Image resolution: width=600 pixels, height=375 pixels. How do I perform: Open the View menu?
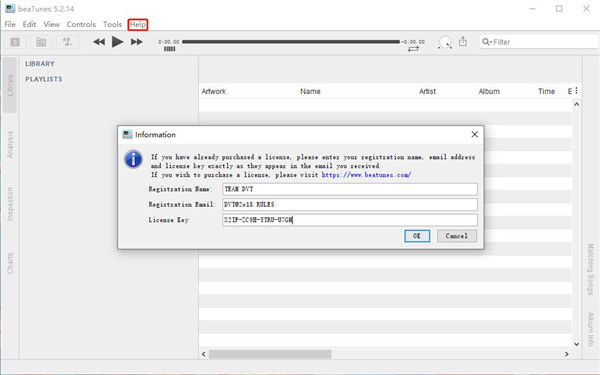coord(51,24)
